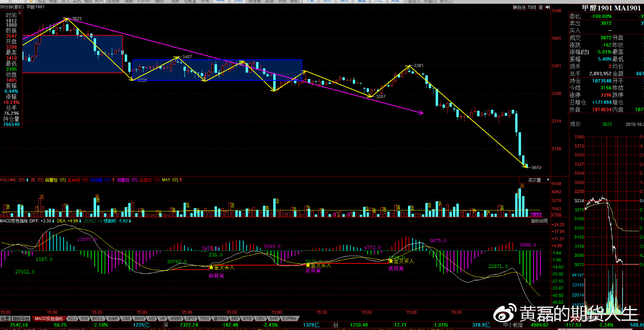Image resolution: width=644 pixels, height=330 pixels.
Task: Click the yellow arrowhead at the 3072 low
Action: point(526,166)
